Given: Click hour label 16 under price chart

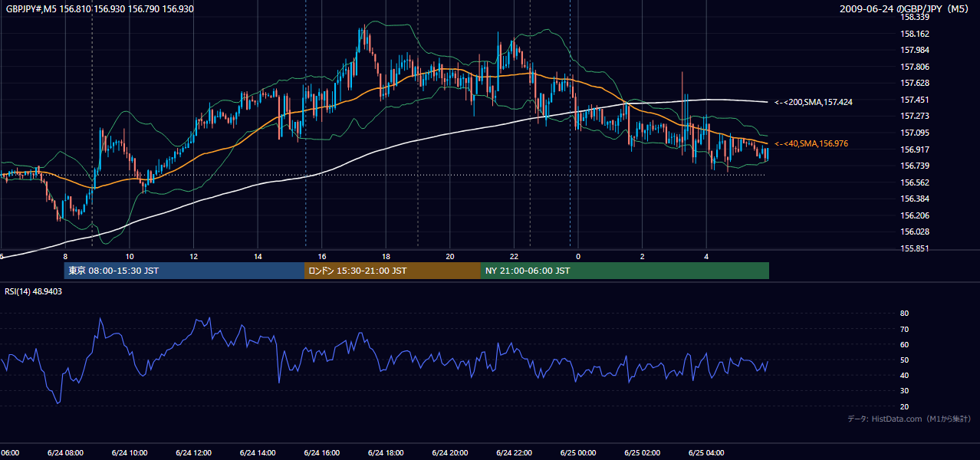Looking at the screenshot, I should click(322, 256).
